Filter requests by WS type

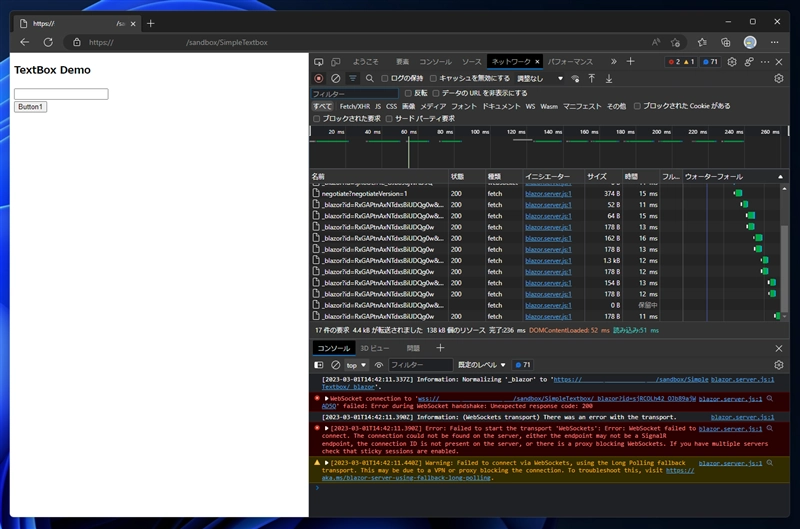pyautogui.click(x=530, y=106)
